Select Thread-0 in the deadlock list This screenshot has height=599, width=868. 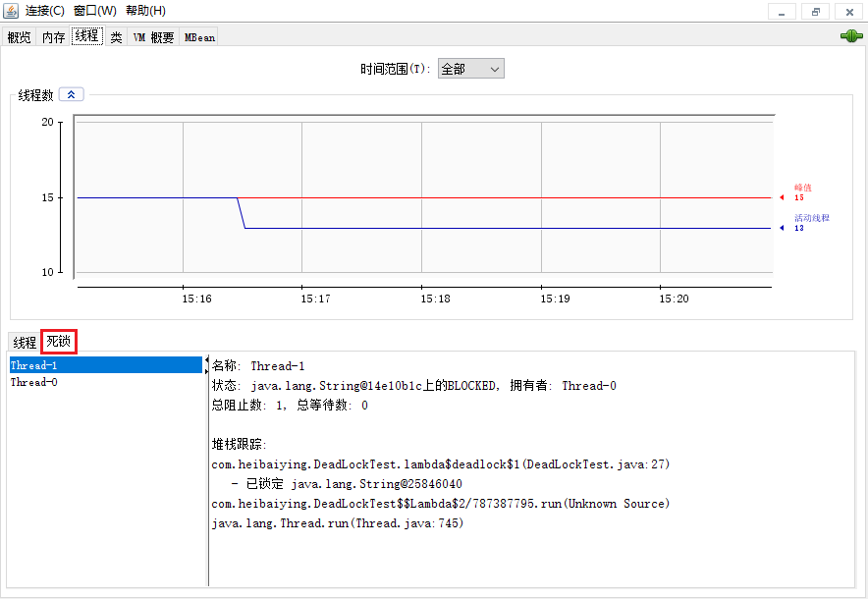point(34,383)
